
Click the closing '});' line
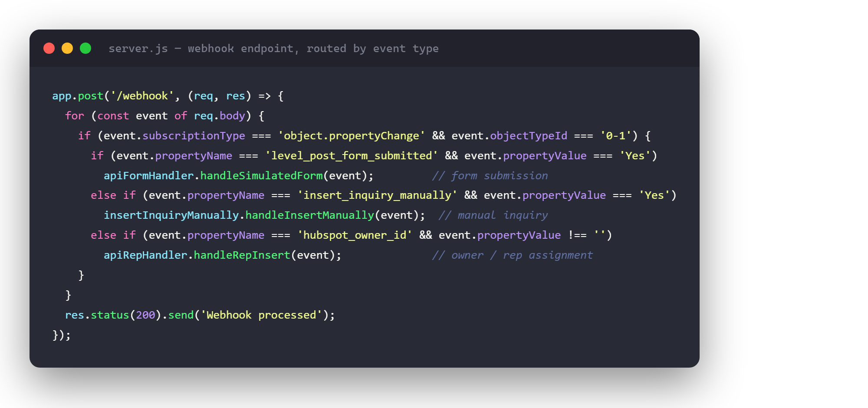coord(62,335)
